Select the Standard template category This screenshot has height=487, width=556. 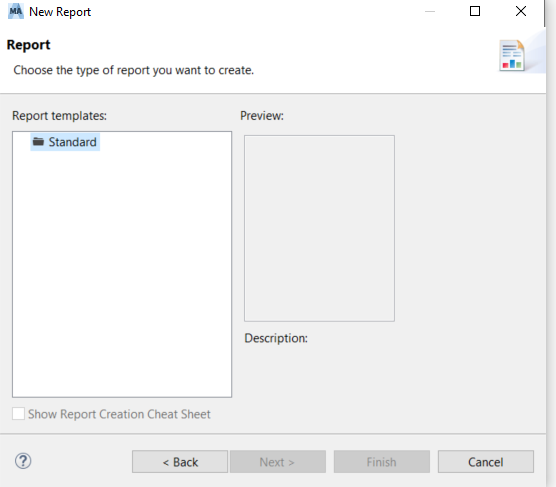[x=65, y=142]
